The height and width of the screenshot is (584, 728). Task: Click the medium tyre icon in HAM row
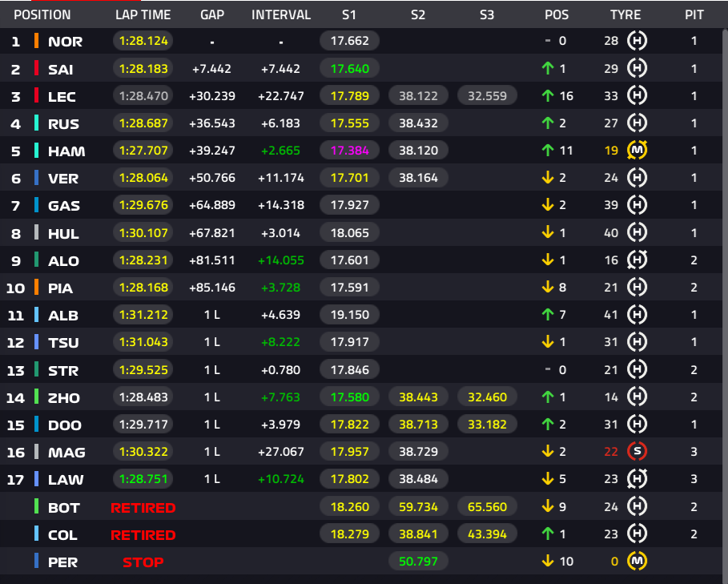pos(637,150)
